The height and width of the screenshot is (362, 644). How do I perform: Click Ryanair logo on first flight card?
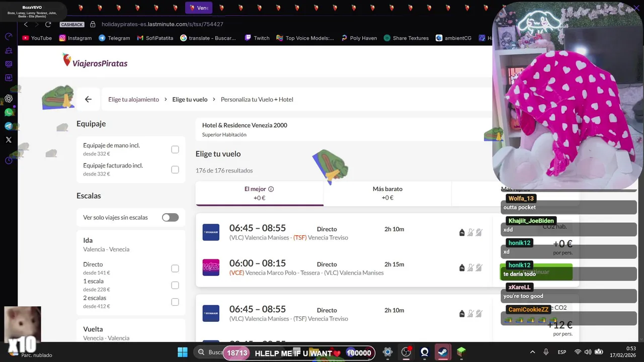pos(211,232)
